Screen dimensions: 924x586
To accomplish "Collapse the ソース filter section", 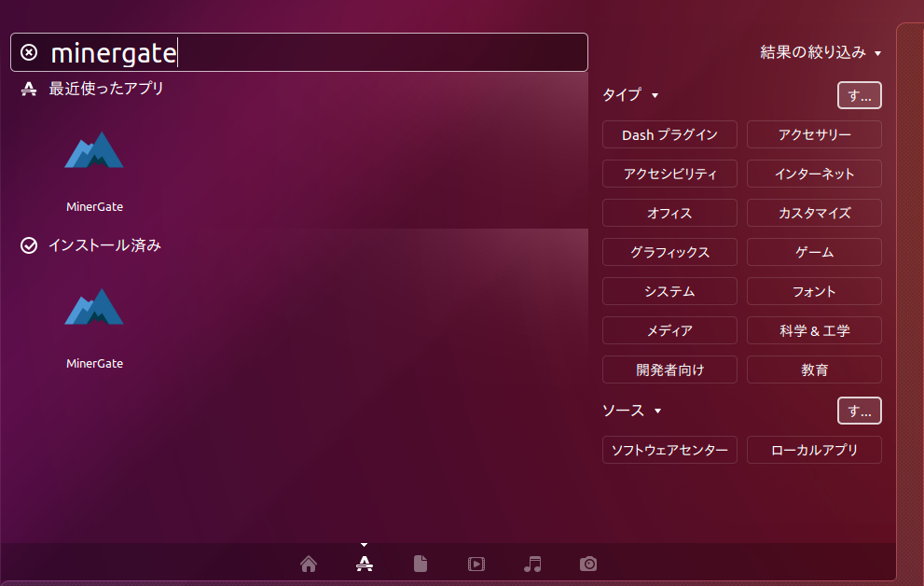I will (x=632, y=411).
